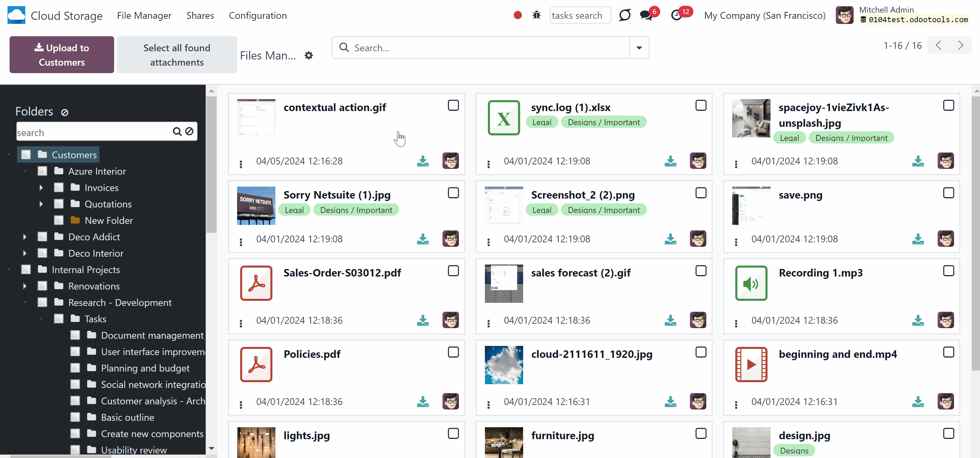Open the three-dot menu of Policies.pdf

point(241,405)
